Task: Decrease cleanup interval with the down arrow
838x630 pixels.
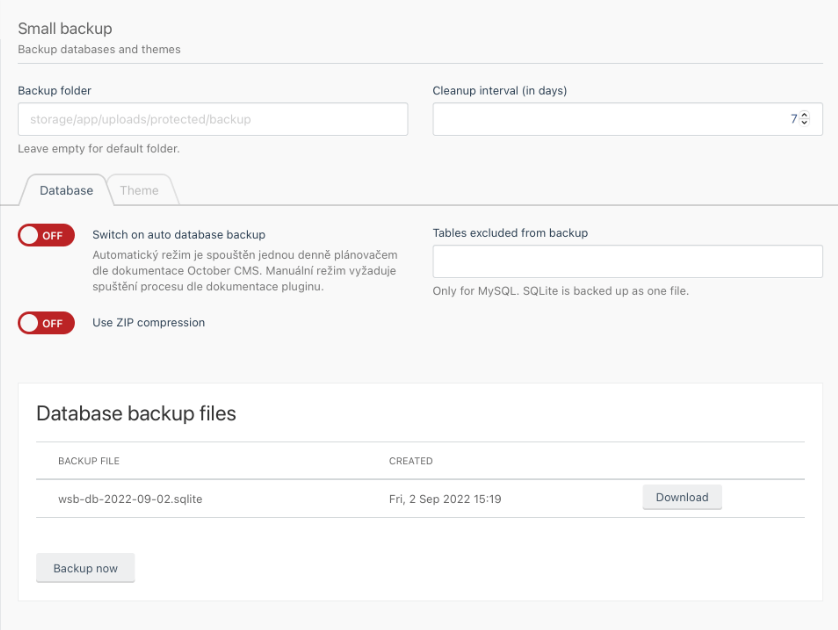Action: pos(804,122)
